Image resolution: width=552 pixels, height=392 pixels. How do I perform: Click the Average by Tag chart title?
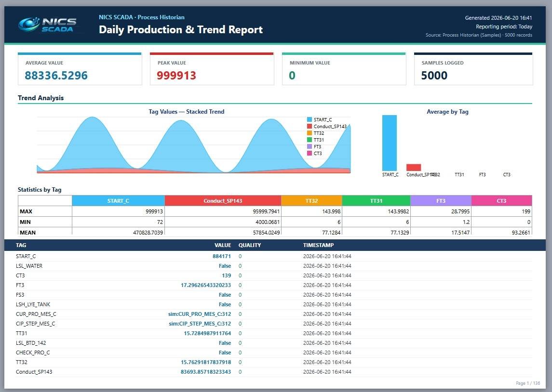pyautogui.click(x=447, y=111)
